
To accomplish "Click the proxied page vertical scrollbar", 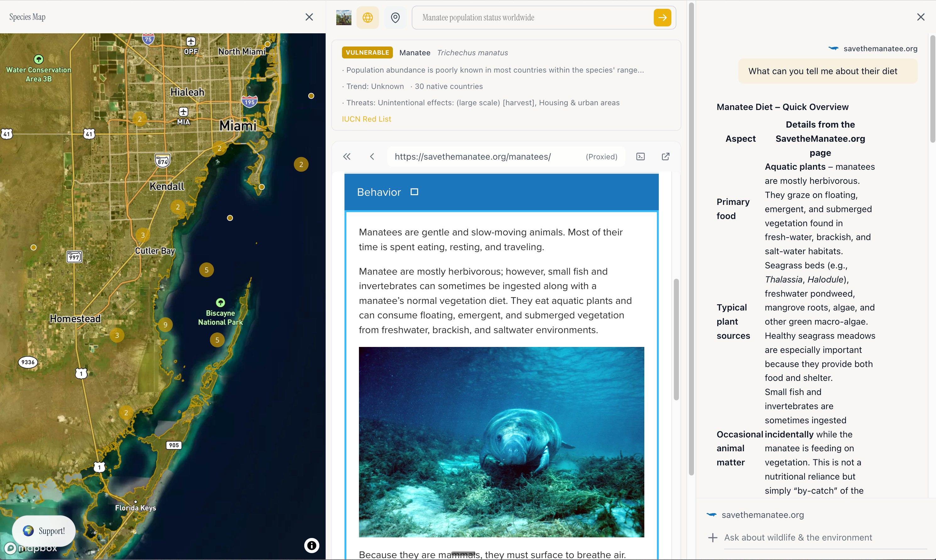I will click(676, 339).
